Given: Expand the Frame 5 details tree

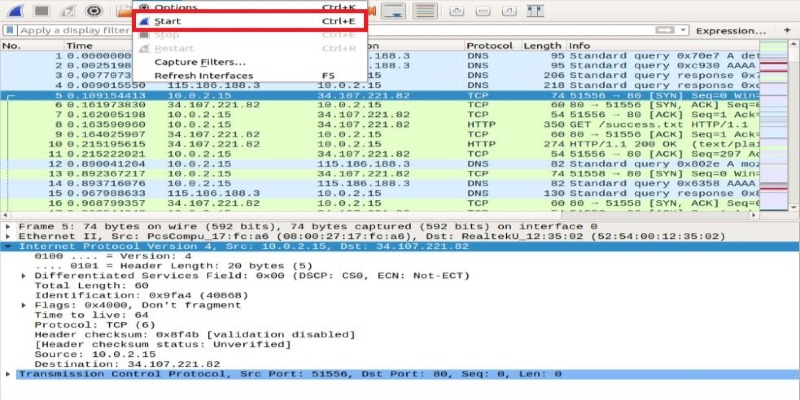Looking at the screenshot, I should pos(9,226).
